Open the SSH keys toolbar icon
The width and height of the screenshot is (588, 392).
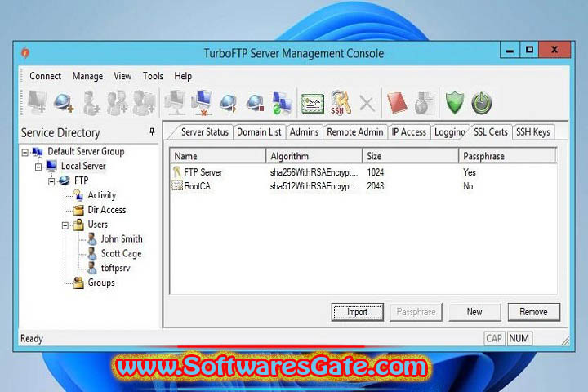coord(341,102)
